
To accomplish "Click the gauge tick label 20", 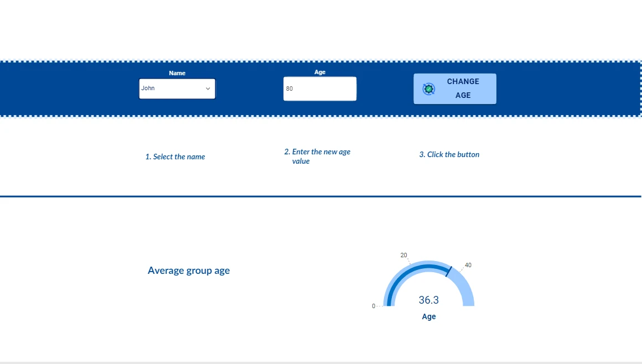I will pyautogui.click(x=403, y=255).
